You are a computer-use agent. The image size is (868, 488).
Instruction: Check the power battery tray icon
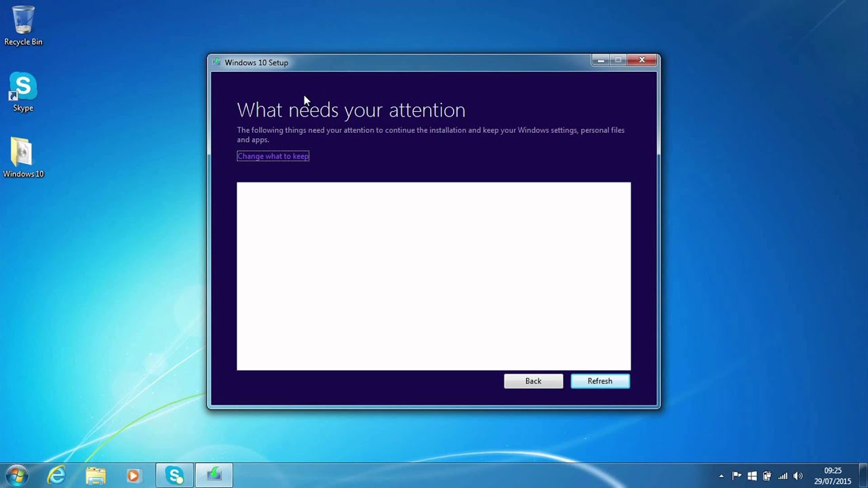click(767, 476)
